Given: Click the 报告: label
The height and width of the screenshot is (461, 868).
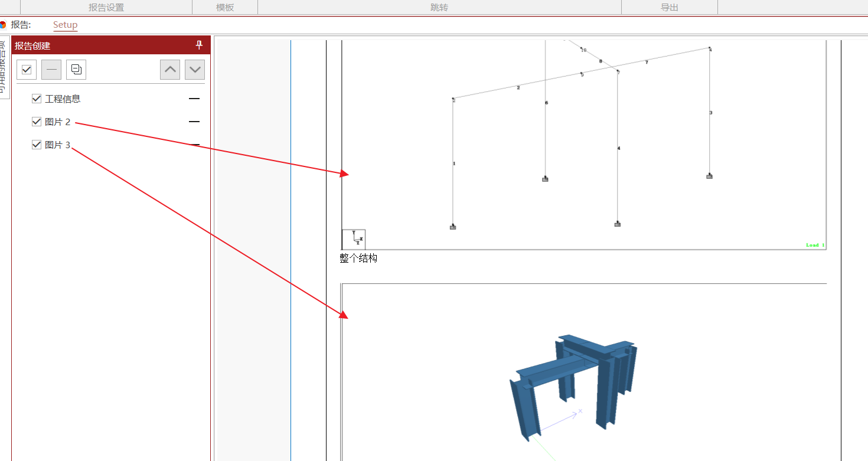Looking at the screenshot, I should [x=21, y=25].
